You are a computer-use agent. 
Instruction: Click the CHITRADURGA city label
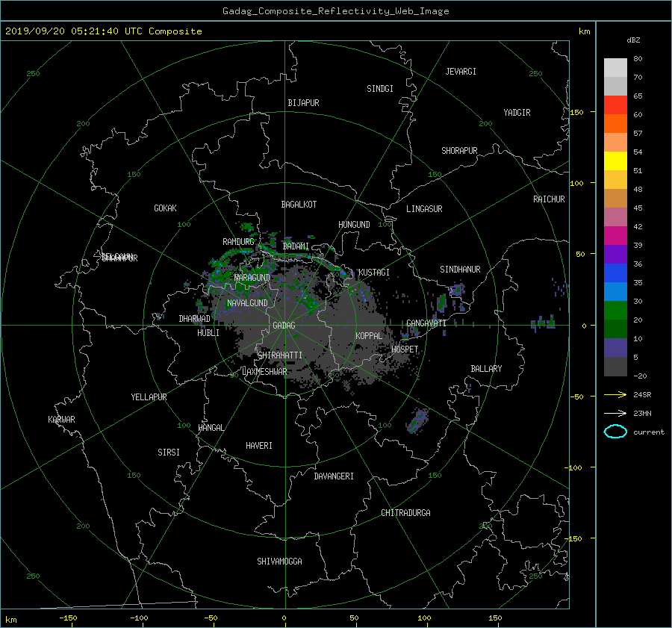click(x=406, y=513)
